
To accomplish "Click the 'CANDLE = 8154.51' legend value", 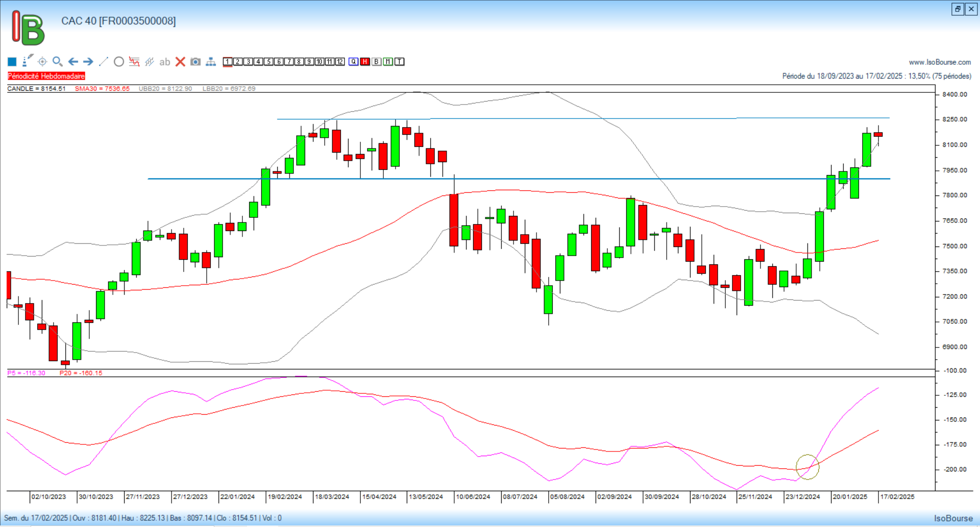I will point(36,89).
